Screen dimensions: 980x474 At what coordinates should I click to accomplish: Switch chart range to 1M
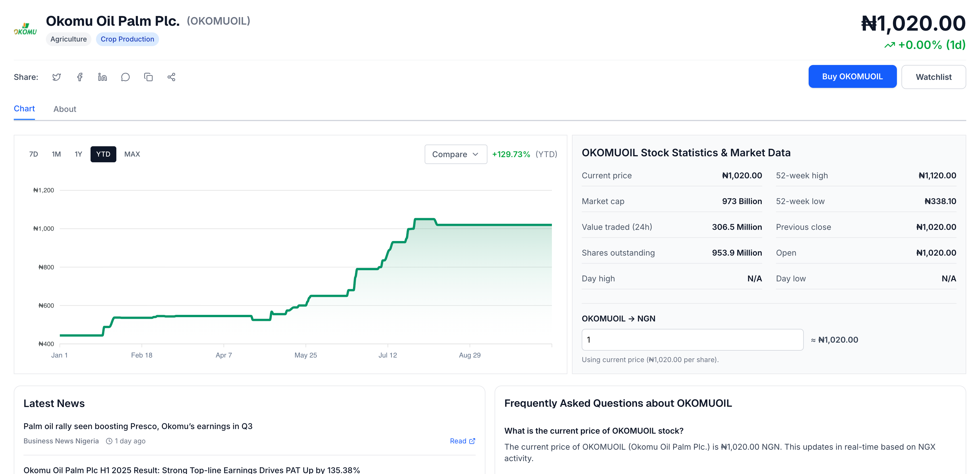[56, 154]
